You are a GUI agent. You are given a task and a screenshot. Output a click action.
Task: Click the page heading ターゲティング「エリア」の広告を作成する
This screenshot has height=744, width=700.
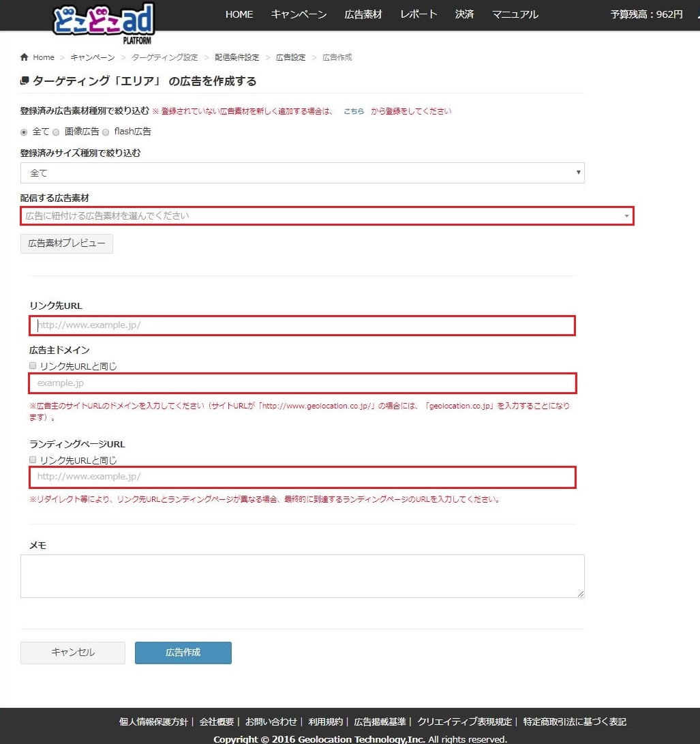144,81
